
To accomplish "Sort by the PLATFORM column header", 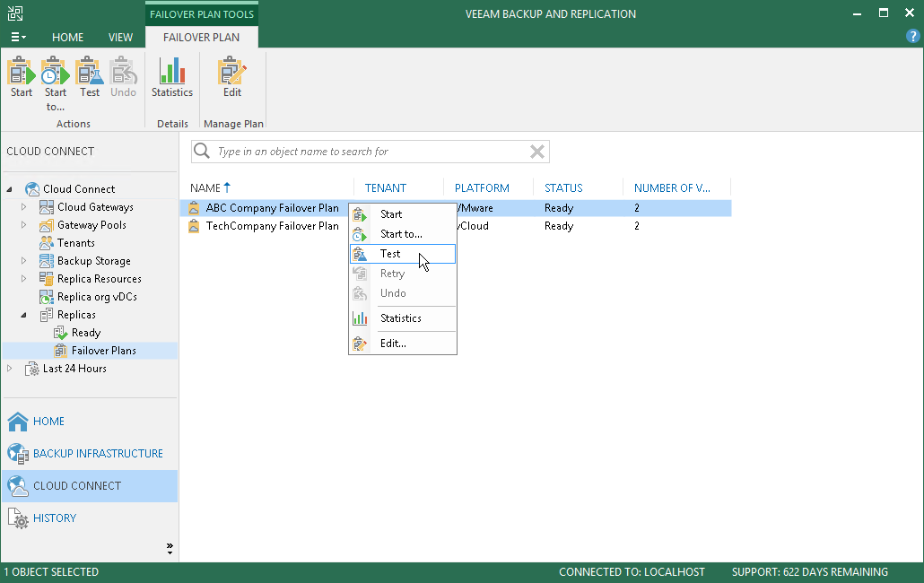I will pyautogui.click(x=482, y=187).
